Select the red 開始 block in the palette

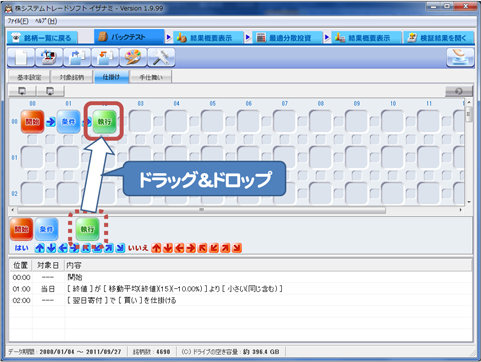pyautogui.click(x=21, y=229)
